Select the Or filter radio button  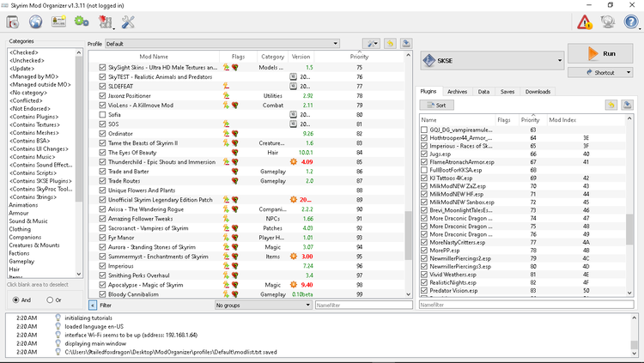click(x=50, y=299)
